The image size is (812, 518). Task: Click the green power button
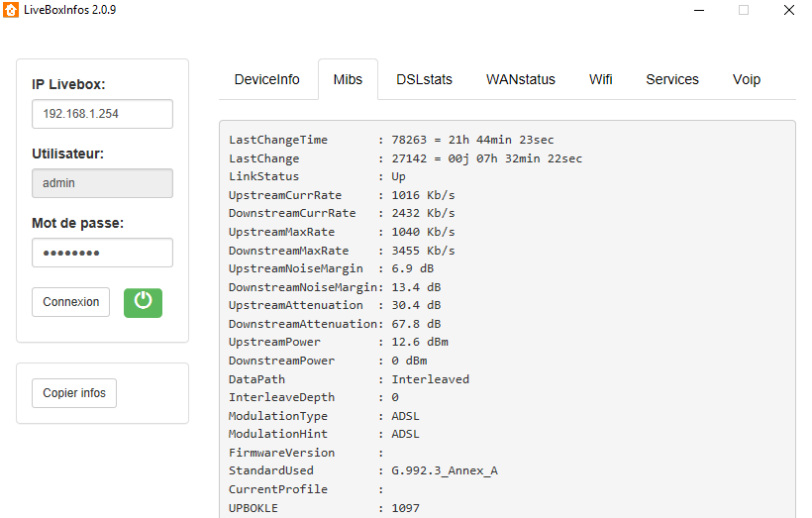coord(143,303)
